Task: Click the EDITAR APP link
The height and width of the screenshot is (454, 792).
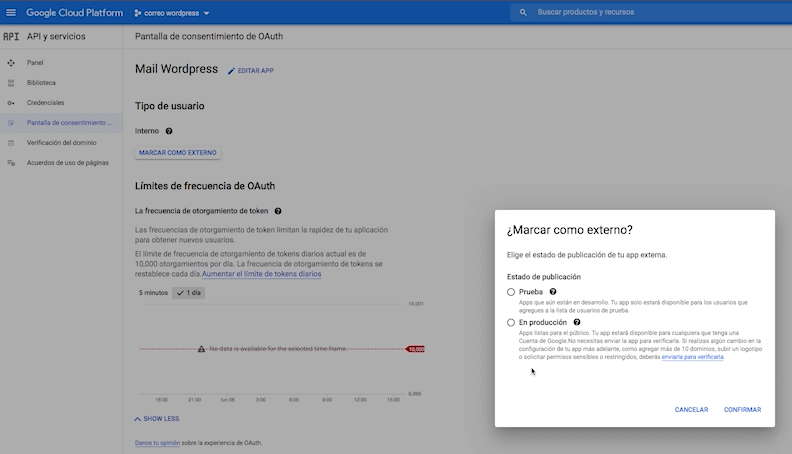Action: click(256, 71)
